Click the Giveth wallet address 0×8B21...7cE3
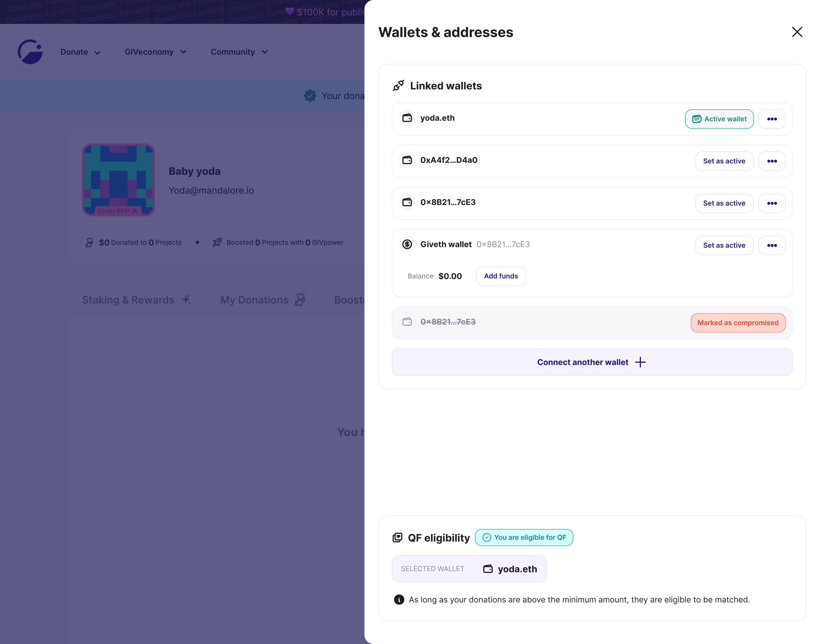Image resolution: width=820 pixels, height=644 pixels. point(503,244)
